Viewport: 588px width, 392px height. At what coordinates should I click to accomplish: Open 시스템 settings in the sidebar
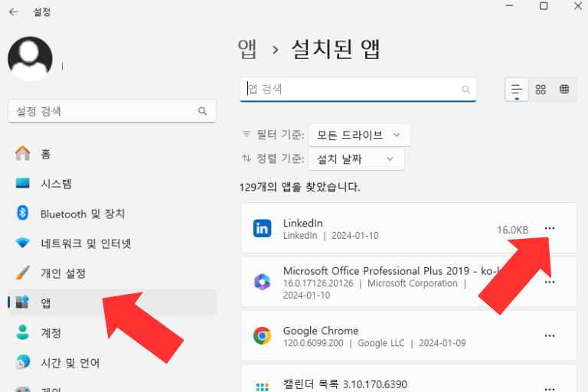pos(112,184)
